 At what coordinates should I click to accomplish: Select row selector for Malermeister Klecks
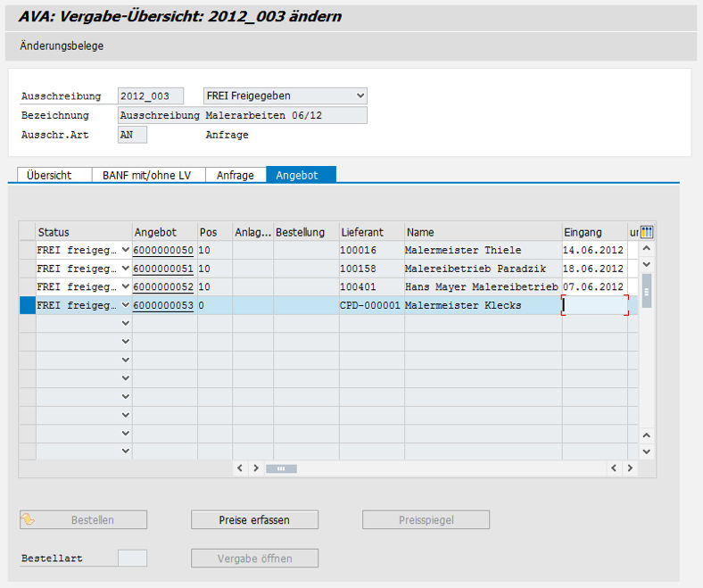click(x=27, y=305)
